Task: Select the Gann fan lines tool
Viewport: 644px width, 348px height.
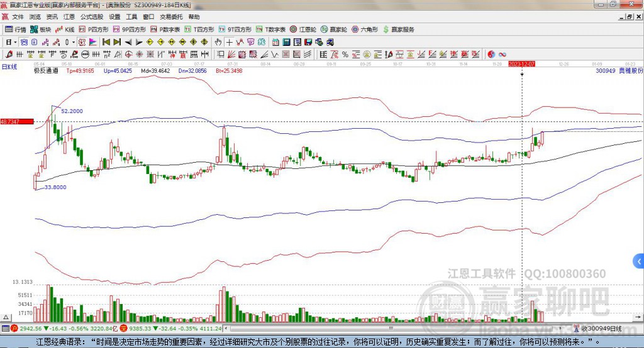Action: tap(231, 54)
